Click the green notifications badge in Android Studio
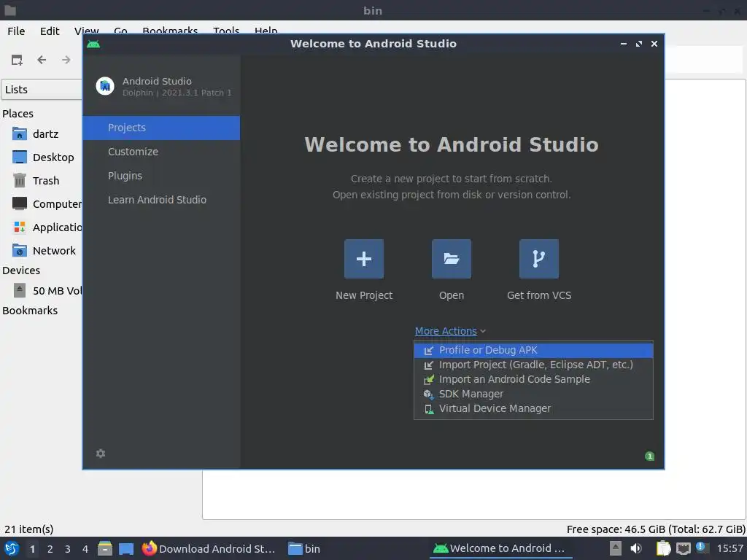 [649, 456]
